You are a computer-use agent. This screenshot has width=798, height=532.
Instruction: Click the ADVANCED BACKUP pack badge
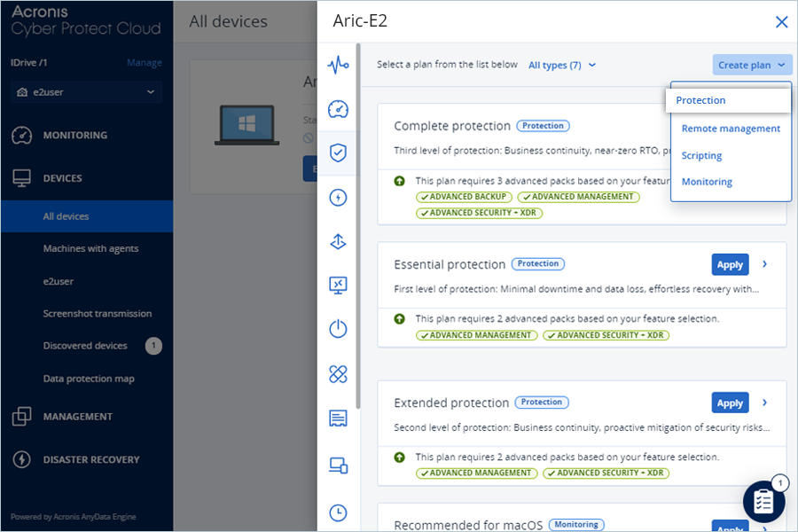point(464,197)
